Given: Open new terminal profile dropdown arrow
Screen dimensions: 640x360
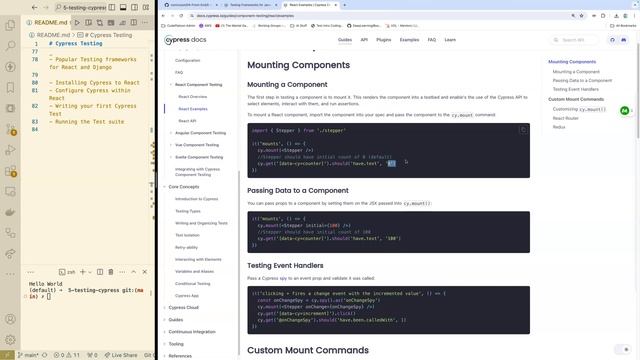Looking at the screenshot, I should [90, 272].
